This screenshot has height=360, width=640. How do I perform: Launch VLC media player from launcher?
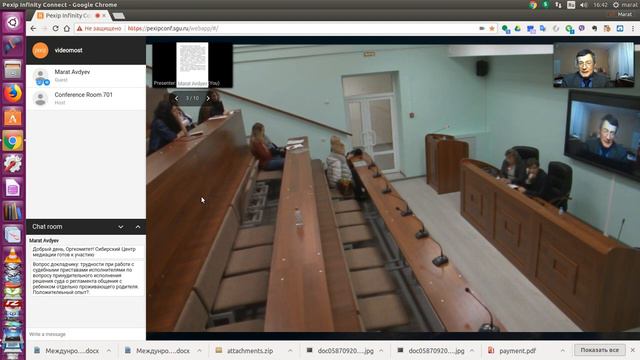pos(13,256)
